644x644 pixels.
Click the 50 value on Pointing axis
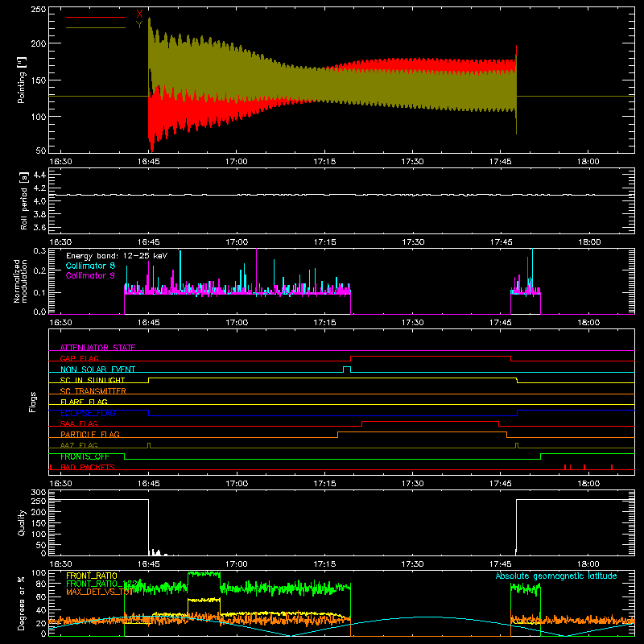41,151
